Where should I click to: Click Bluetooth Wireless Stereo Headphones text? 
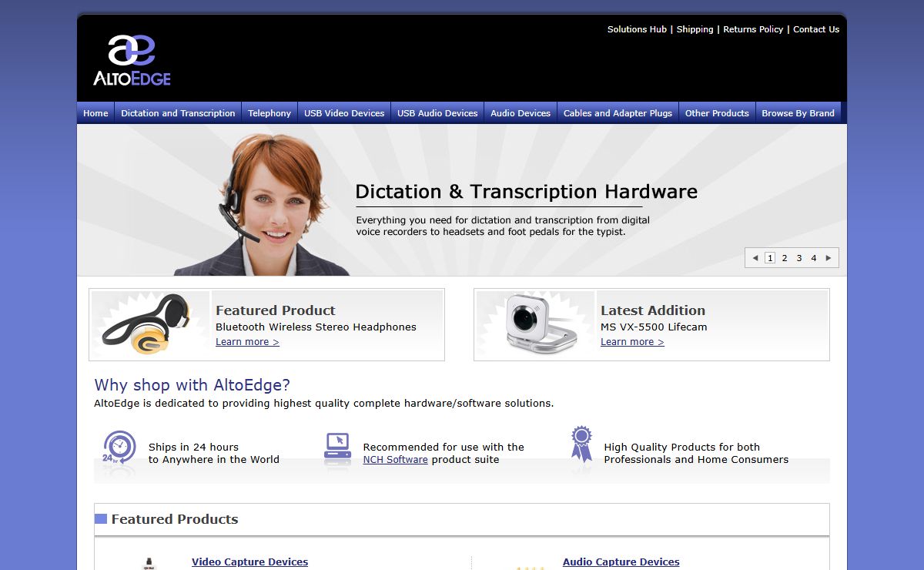[x=316, y=327]
